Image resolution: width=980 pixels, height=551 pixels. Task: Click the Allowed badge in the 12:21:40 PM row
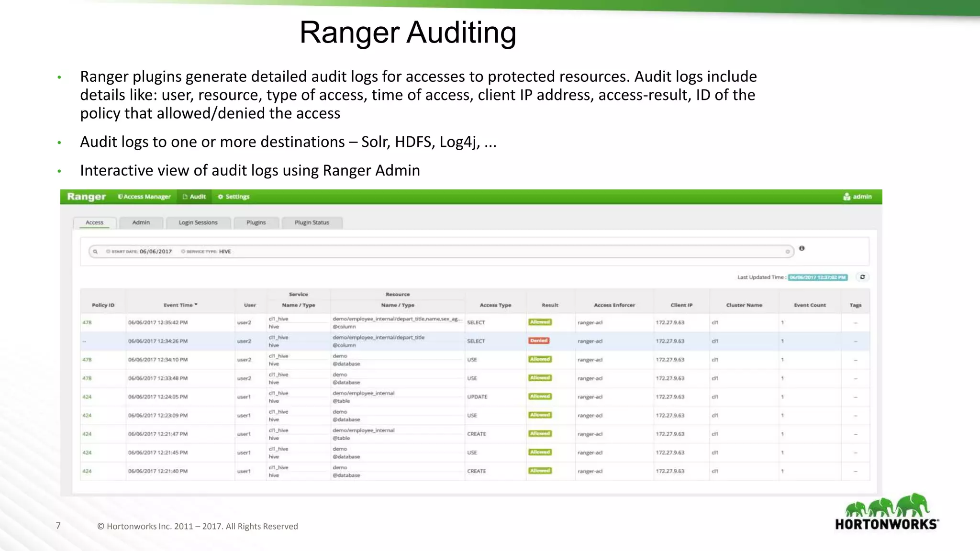(540, 471)
